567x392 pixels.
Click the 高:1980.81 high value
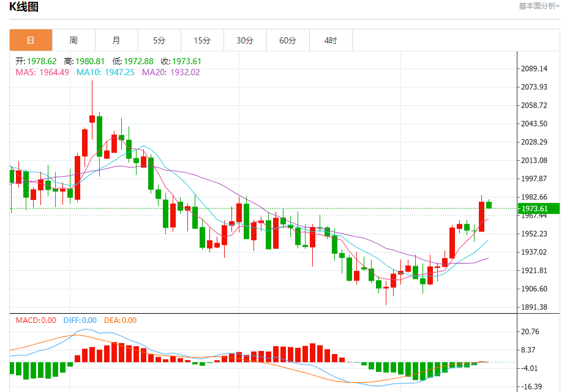click(x=84, y=61)
